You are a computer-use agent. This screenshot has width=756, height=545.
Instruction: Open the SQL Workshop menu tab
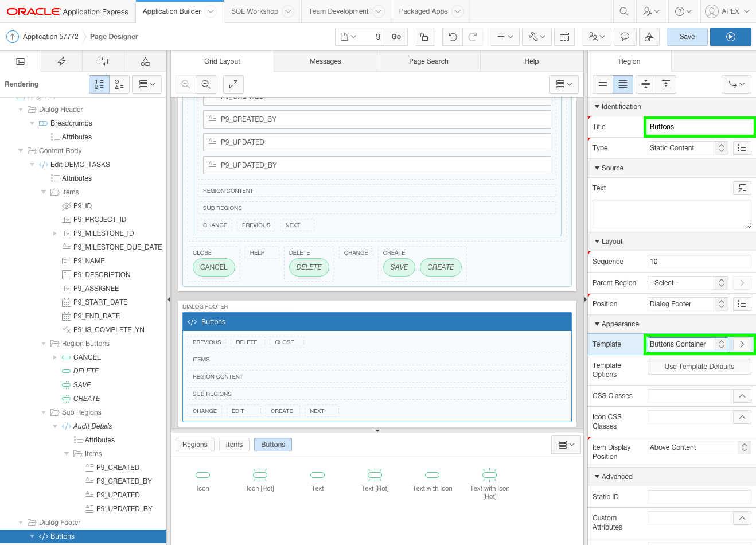click(255, 11)
